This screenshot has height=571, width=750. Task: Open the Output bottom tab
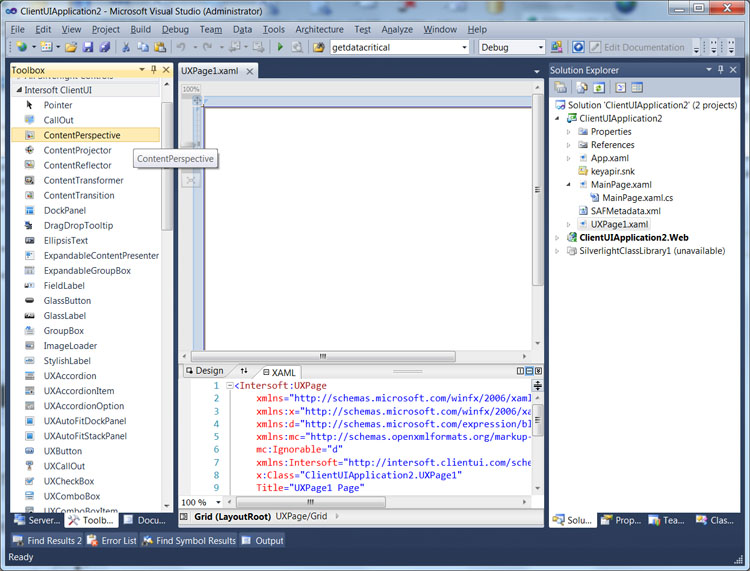pyautogui.click(x=263, y=540)
